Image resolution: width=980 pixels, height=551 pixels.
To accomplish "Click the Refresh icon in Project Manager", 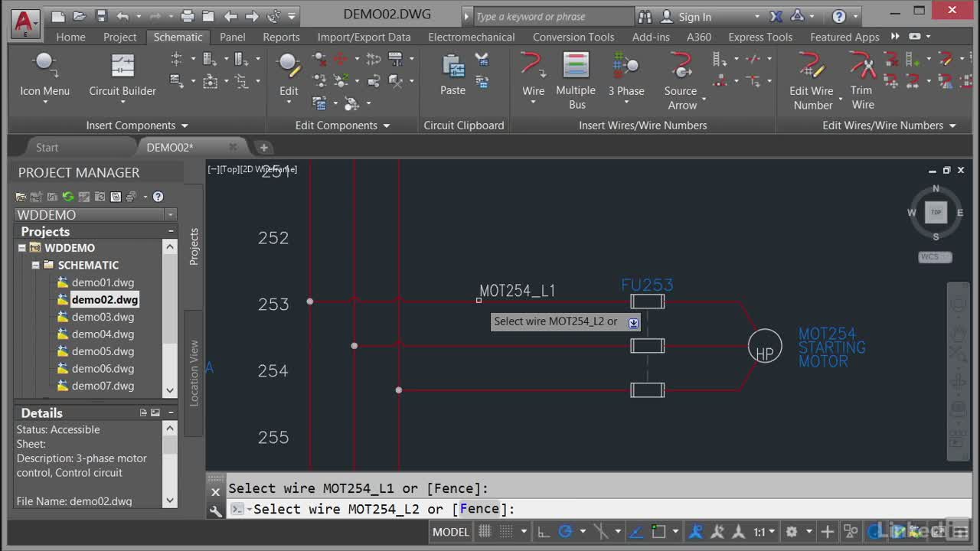I will point(67,197).
